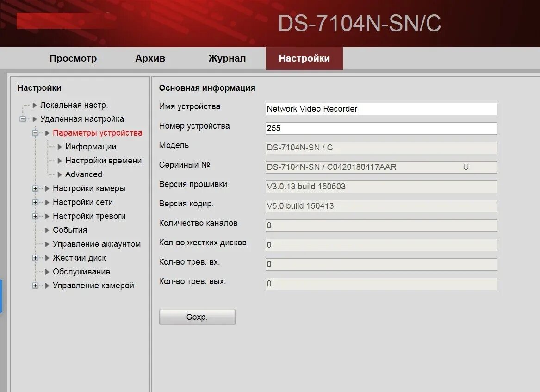Expand the Жесткий диск plus box
Viewport: 540px width, 392px height.
click(35, 258)
